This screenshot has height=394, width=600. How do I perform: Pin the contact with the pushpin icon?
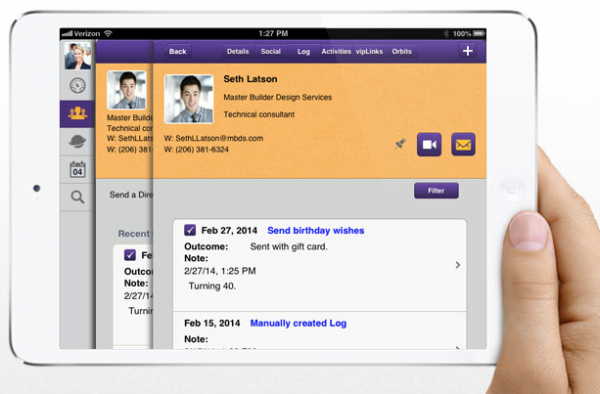[x=400, y=144]
